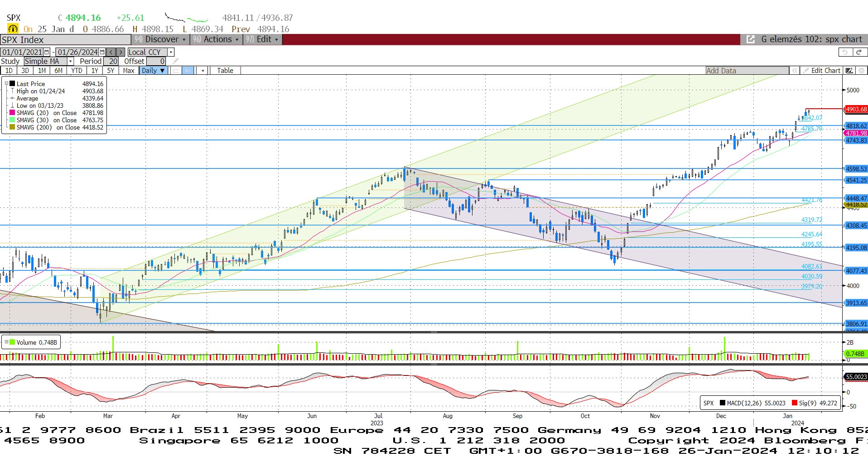This screenshot has width=868, height=476.
Task: Click the 4818.62 price level label
Action: pyautogui.click(x=856, y=126)
